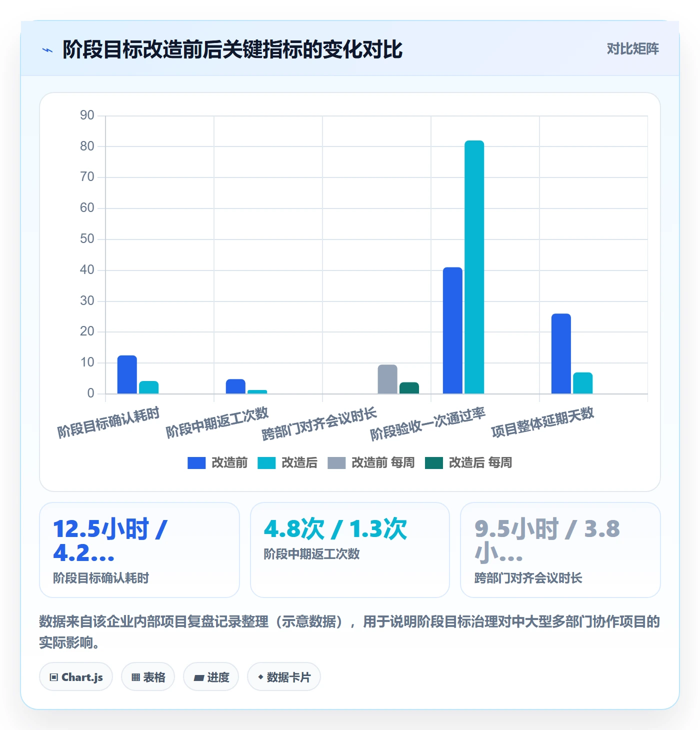Click the blue bar for 阶段中期返工次数
Screen dimensions: 700x730
235,386
